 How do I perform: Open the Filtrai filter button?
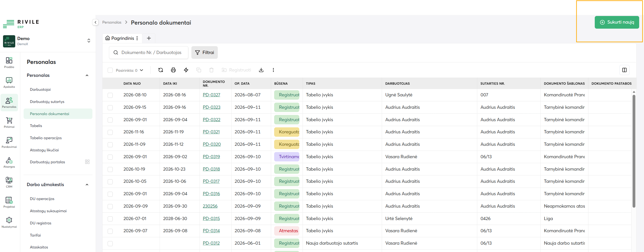[x=205, y=52]
